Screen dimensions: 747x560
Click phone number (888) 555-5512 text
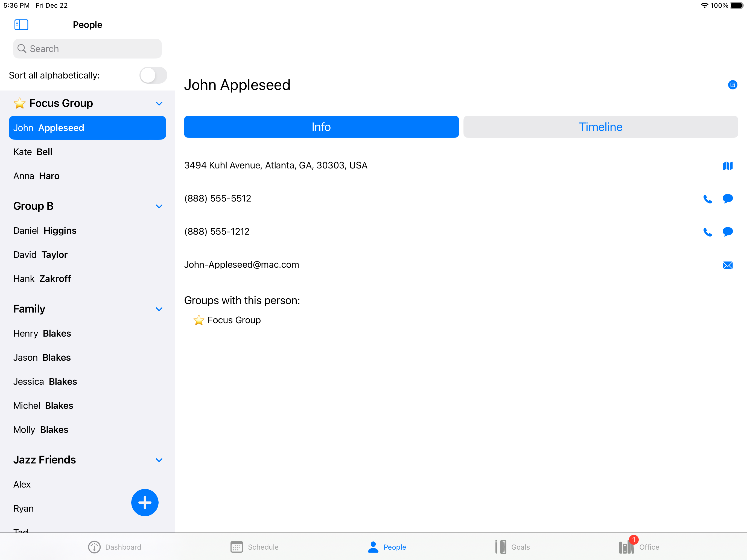[217, 198]
